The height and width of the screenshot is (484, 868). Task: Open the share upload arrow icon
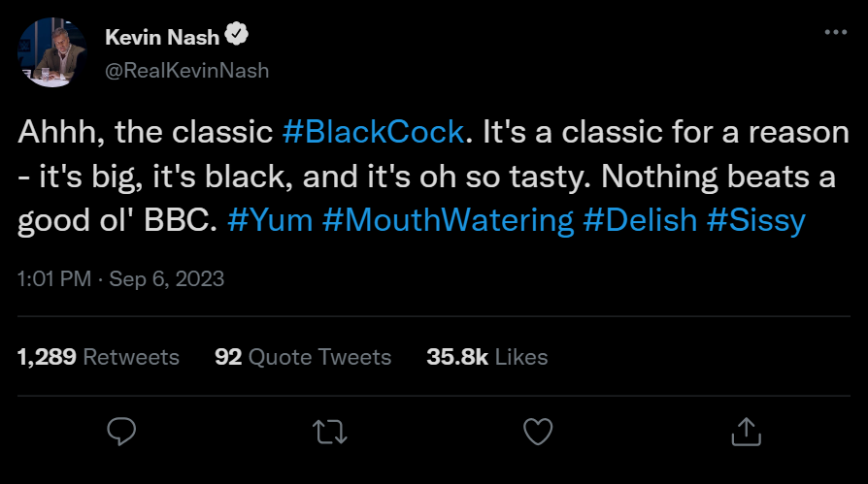745,430
